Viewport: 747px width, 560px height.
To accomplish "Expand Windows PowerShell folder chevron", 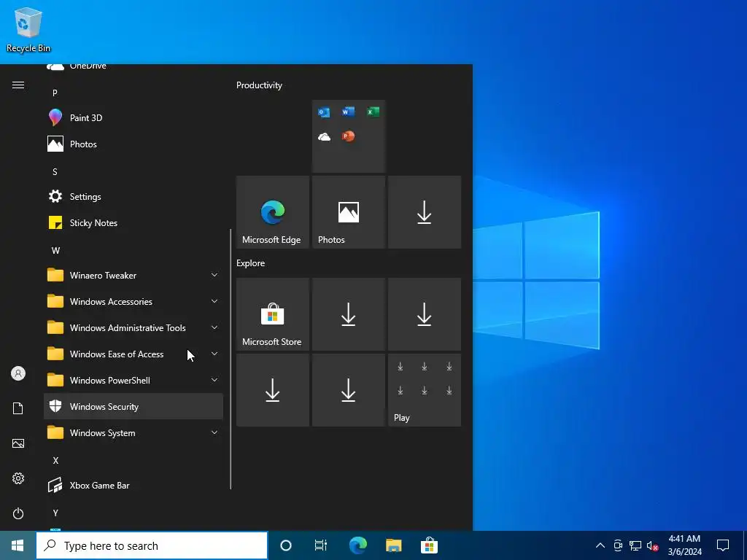I will (x=214, y=379).
